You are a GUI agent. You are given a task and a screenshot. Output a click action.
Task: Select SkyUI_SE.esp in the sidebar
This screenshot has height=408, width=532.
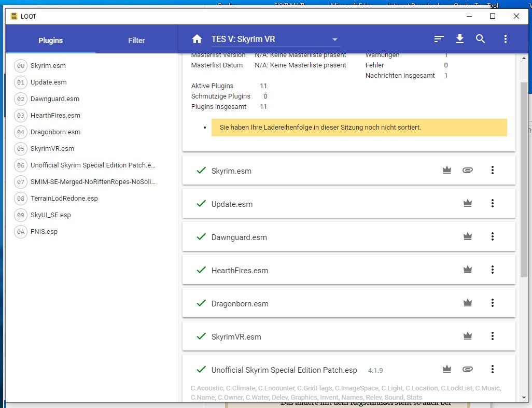(50, 215)
